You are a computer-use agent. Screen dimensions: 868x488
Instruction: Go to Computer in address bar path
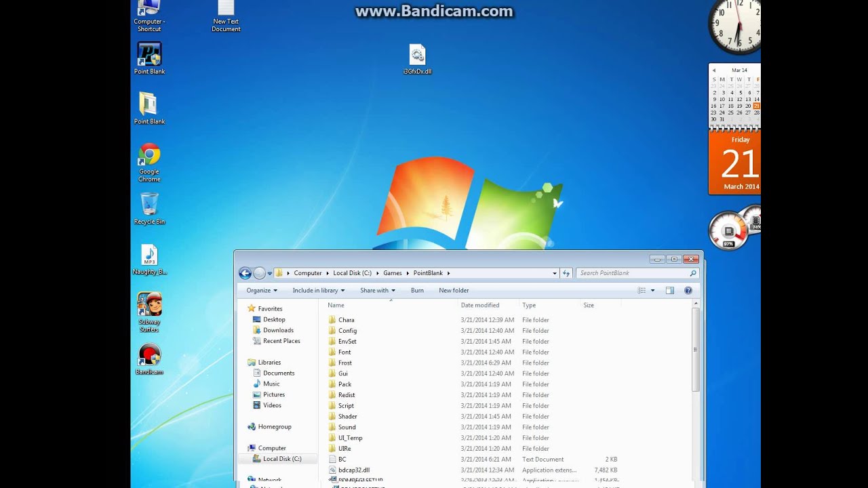pyautogui.click(x=308, y=273)
